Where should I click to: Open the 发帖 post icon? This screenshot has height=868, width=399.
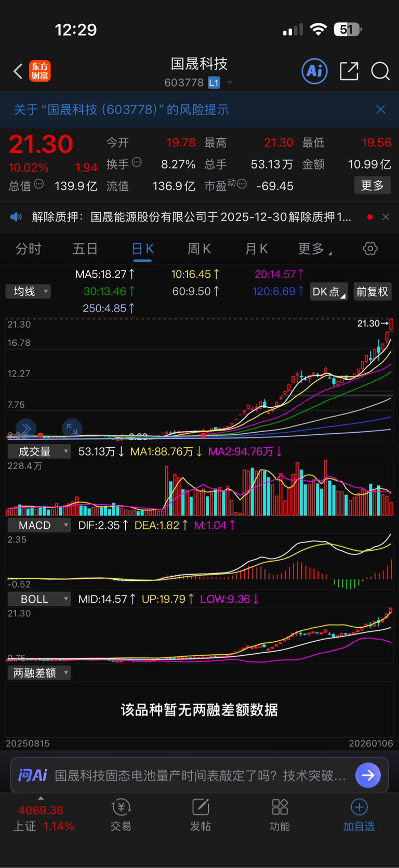click(201, 815)
